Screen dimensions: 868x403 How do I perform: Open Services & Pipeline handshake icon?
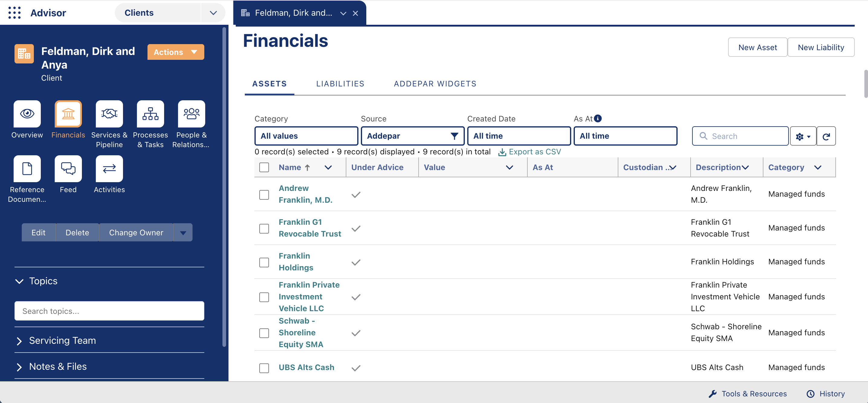pos(109,114)
